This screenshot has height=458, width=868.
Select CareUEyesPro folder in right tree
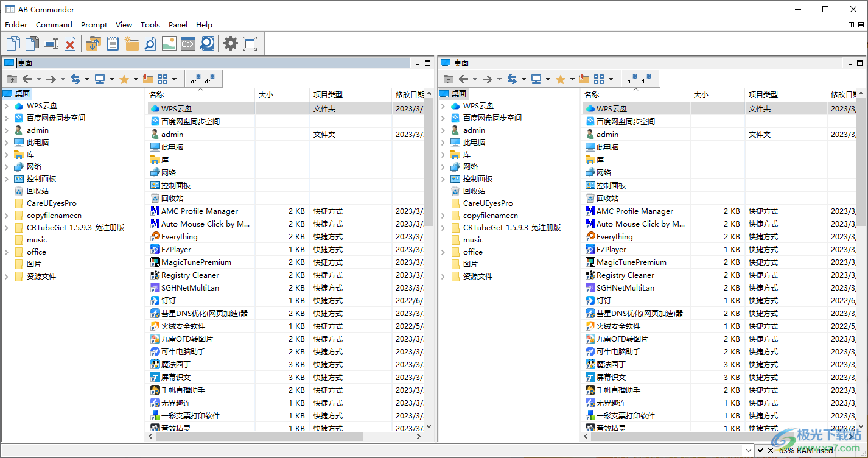(488, 203)
